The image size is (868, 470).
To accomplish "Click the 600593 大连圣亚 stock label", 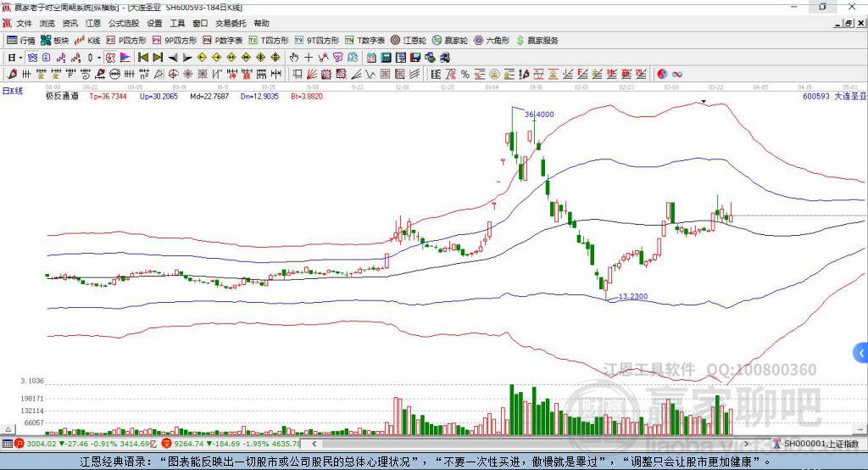I will (x=834, y=96).
